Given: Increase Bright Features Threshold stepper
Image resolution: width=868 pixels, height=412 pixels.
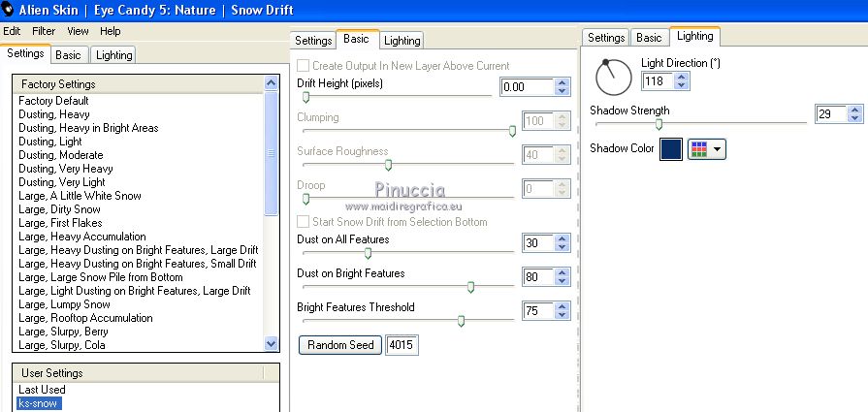Looking at the screenshot, I should (x=563, y=306).
